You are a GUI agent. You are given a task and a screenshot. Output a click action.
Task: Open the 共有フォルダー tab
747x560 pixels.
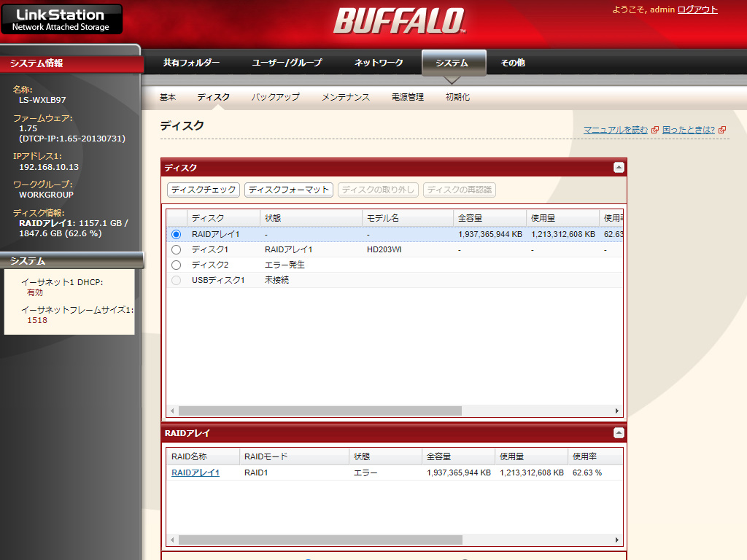[x=191, y=63]
